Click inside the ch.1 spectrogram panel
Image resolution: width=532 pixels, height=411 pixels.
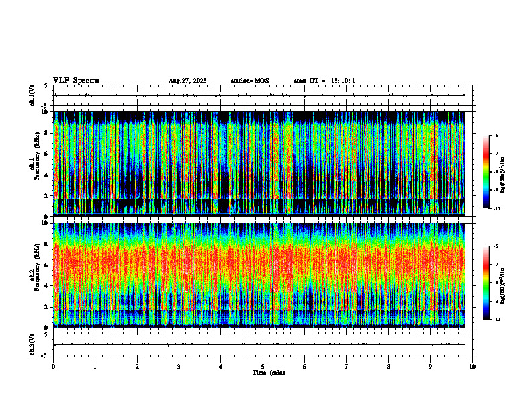[x=259, y=164]
